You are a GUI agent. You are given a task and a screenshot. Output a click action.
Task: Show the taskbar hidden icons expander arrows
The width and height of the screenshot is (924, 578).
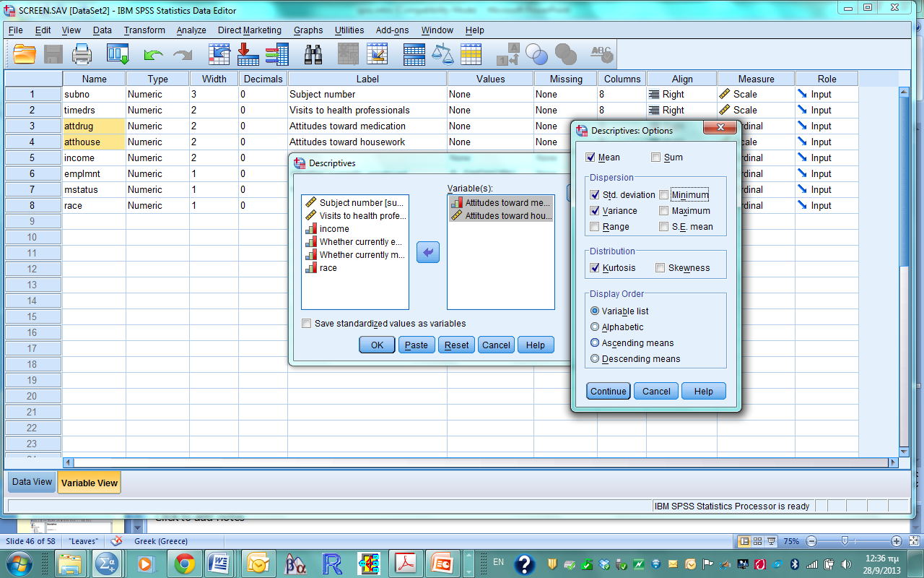tap(469, 563)
